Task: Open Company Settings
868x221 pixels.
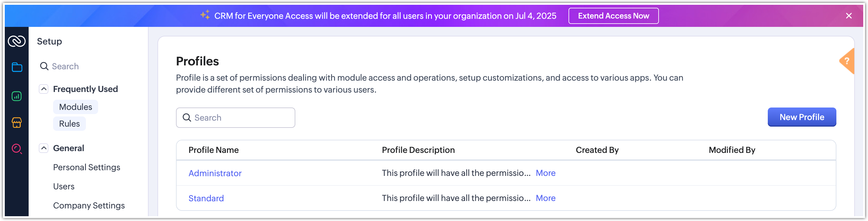Action: point(89,205)
